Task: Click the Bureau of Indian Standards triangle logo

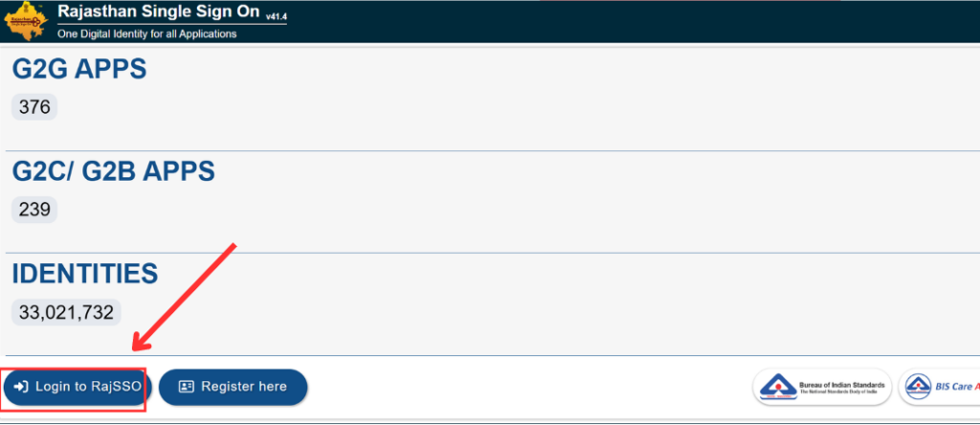Action: [776, 388]
